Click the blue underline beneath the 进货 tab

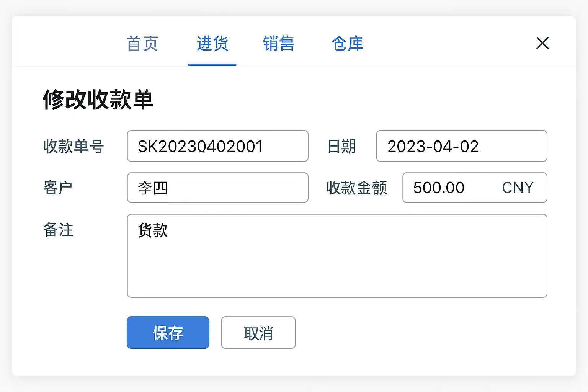pos(212,65)
